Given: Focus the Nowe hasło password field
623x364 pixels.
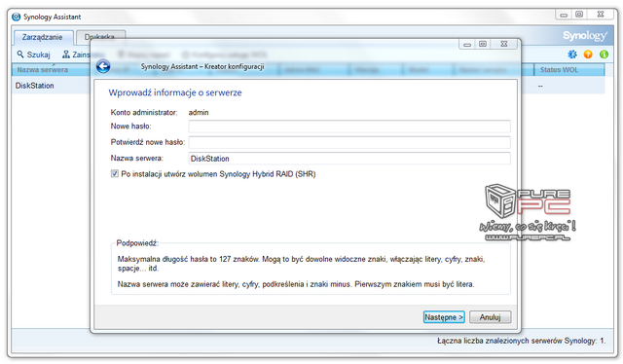Looking at the screenshot, I should coord(349,127).
